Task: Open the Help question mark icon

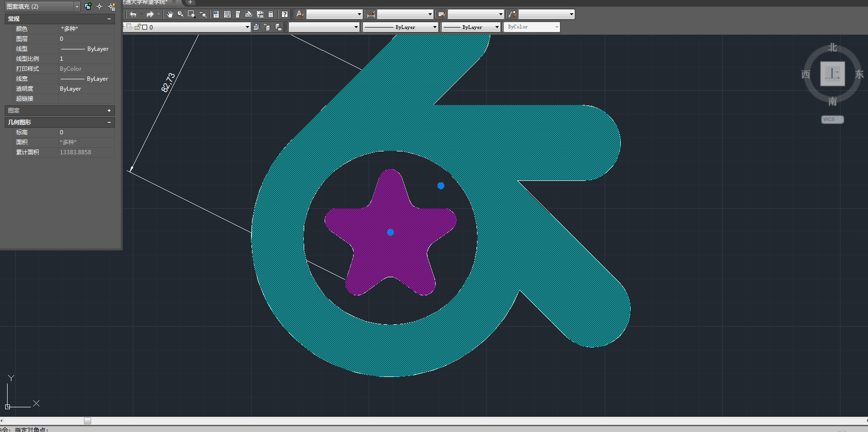Action: click(284, 14)
